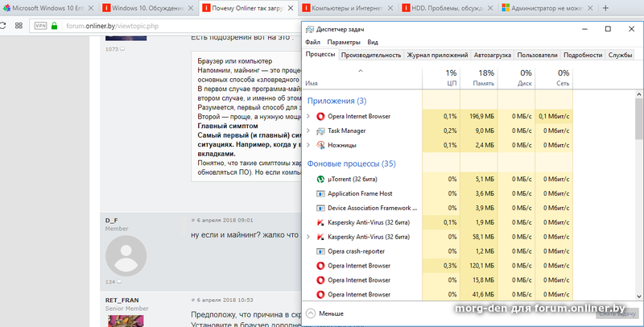This screenshot has width=644, height=327.
Task: Click the Ножницы (Snipping Tool) icon
Action: point(320,146)
